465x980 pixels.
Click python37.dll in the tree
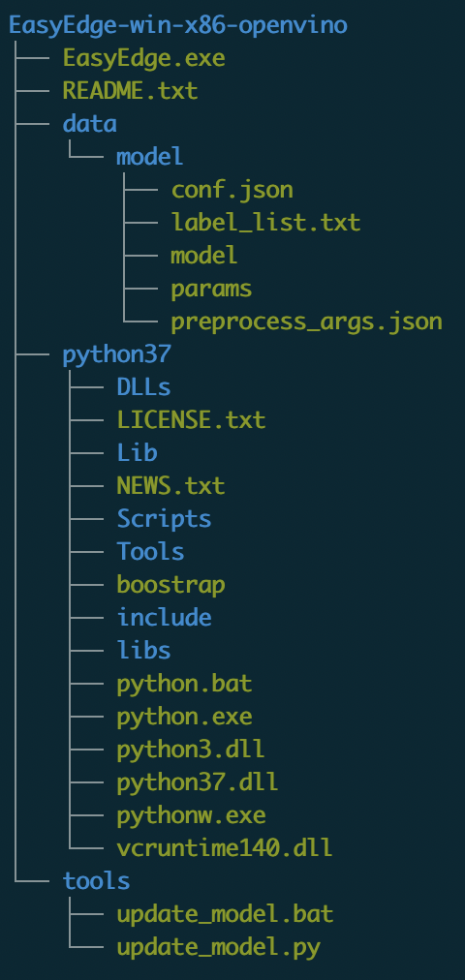click(198, 781)
